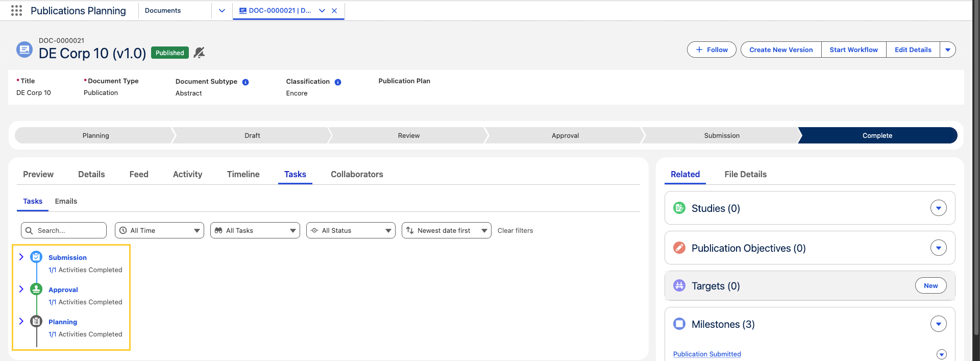Select the File Details tab

(745, 174)
